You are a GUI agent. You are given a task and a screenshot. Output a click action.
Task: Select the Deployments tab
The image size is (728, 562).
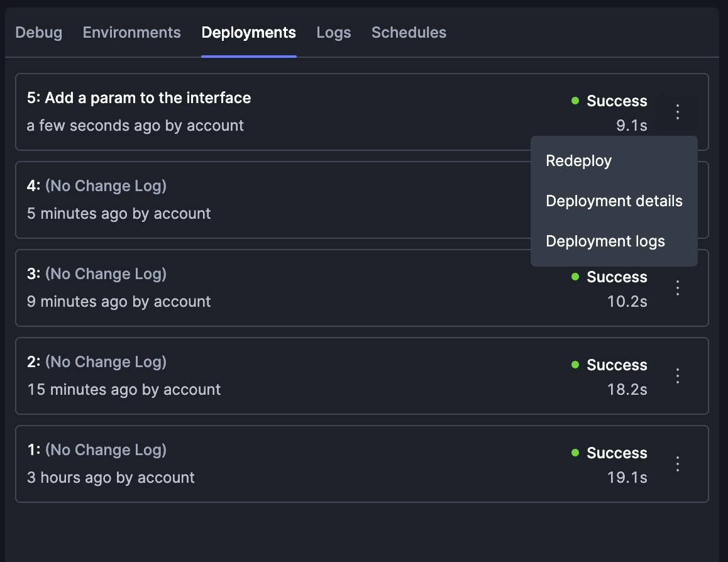point(249,33)
